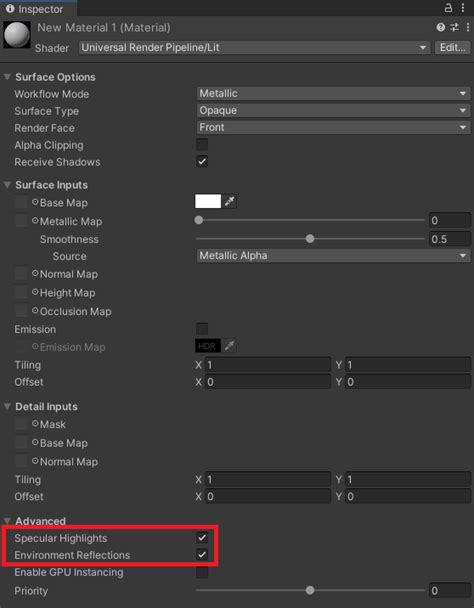Open the Render Face dropdown menu
The height and width of the screenshot is (608, 474).
[x=333, y=128]
